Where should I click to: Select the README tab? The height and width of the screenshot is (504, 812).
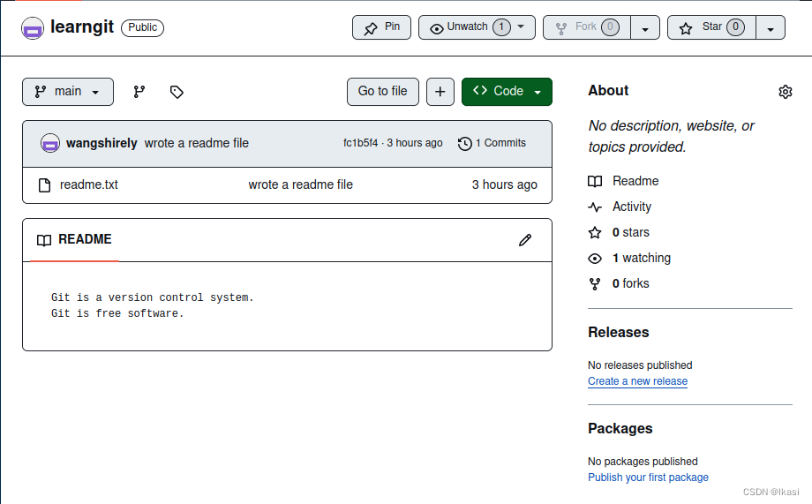74,240
